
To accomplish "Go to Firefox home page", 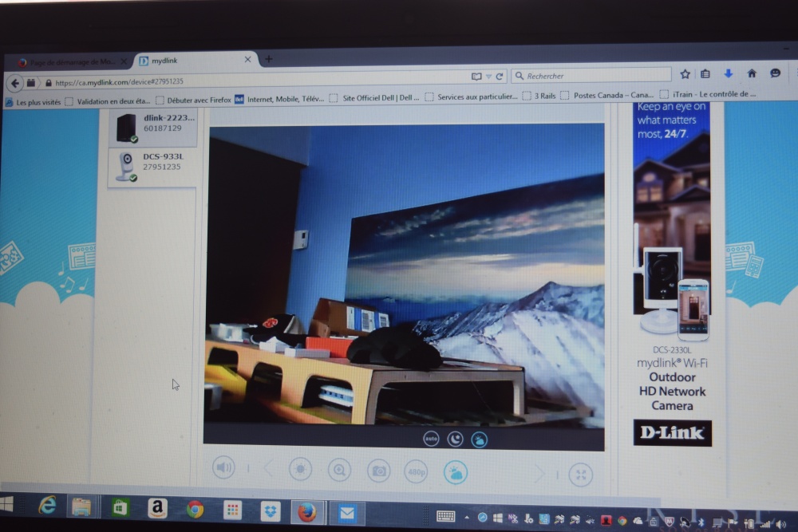I will pos(752,73).
